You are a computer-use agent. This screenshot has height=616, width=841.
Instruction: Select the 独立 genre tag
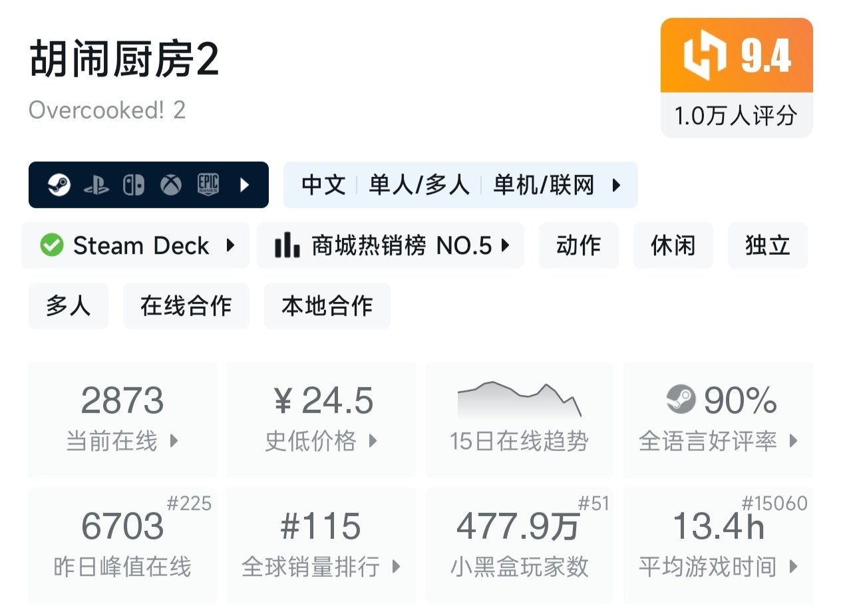767,245
